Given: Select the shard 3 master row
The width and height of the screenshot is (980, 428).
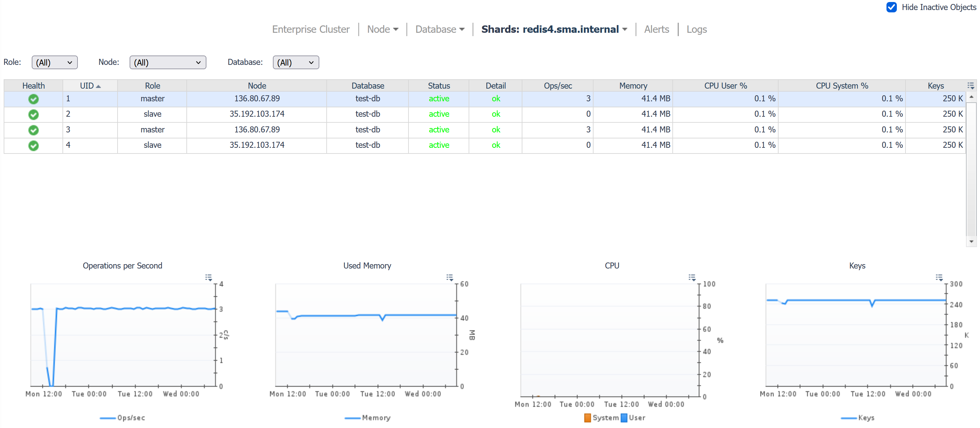Looking at the screenshot, I should pos(484,130).
